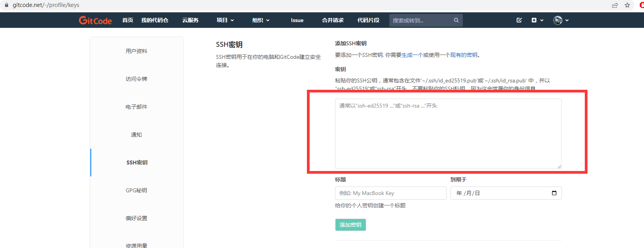Open the date picker calendar icon

pyautogui.click(x=554, y=193)
